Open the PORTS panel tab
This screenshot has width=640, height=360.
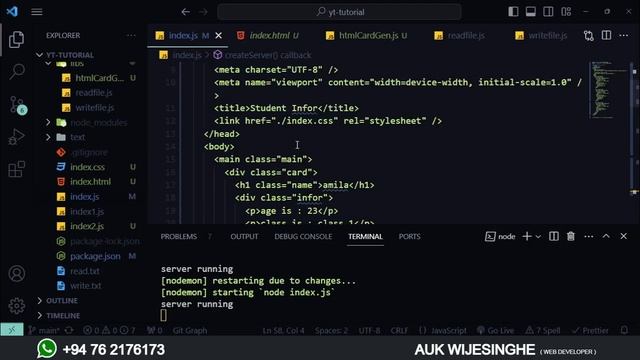409,236
